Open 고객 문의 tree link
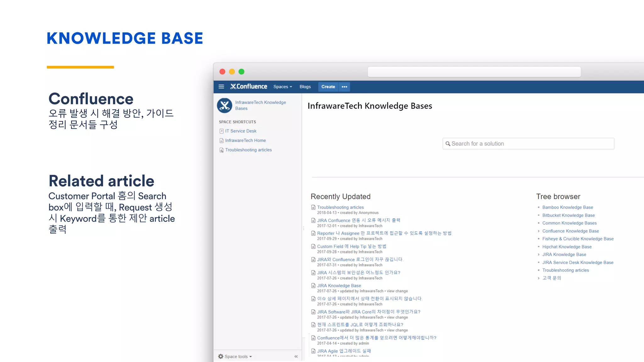The image size is (644, 362). [552, 278]
